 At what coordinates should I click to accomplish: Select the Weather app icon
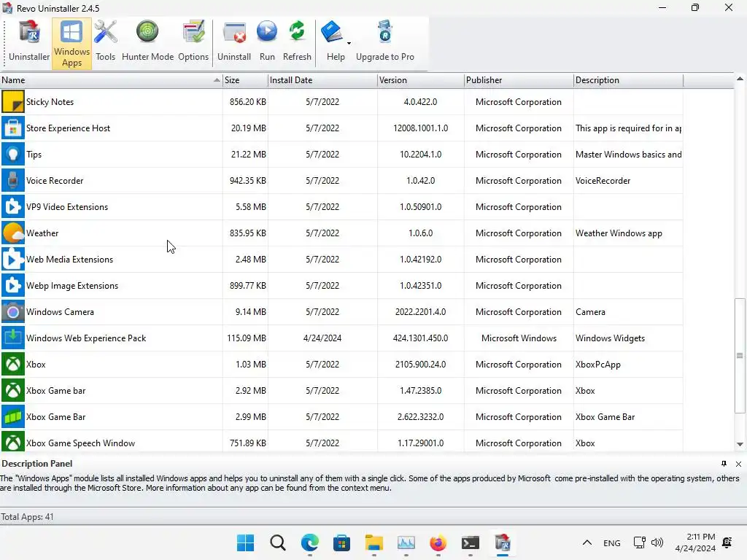[x=13, y=233]
